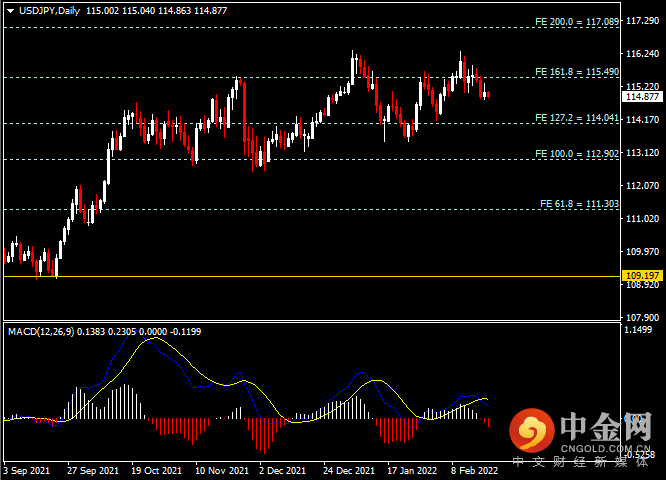666x480 pixels.
Task: Click the 27 Sep 2021 date label
Action: point(93,471)
